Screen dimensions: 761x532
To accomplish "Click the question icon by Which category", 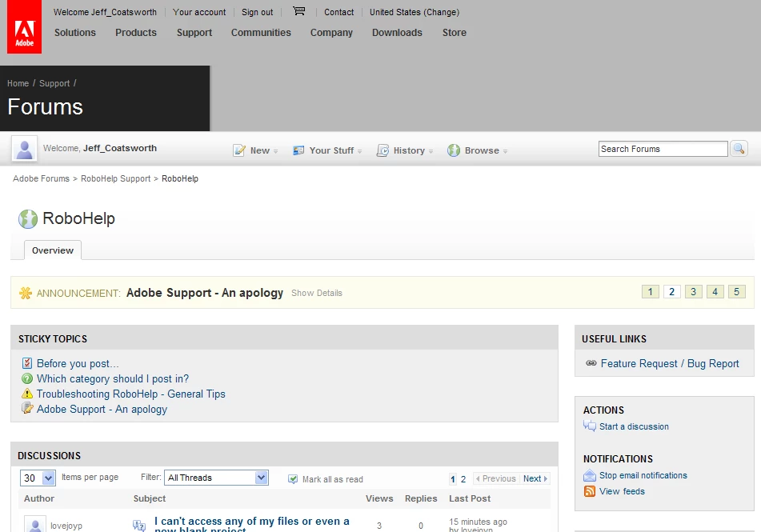I will (x=27, y=378).
